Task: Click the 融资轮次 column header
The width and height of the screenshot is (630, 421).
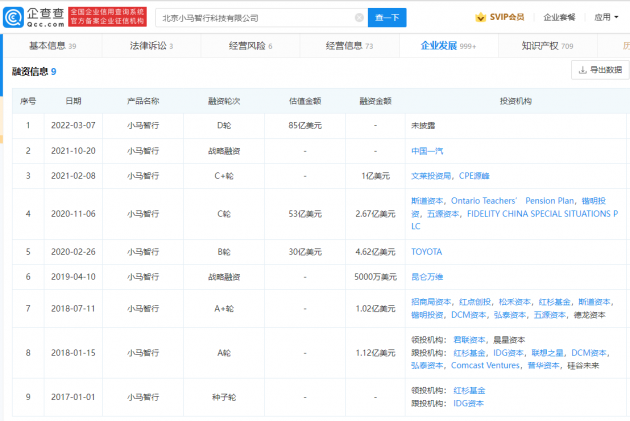Action: tap(224, 101)
